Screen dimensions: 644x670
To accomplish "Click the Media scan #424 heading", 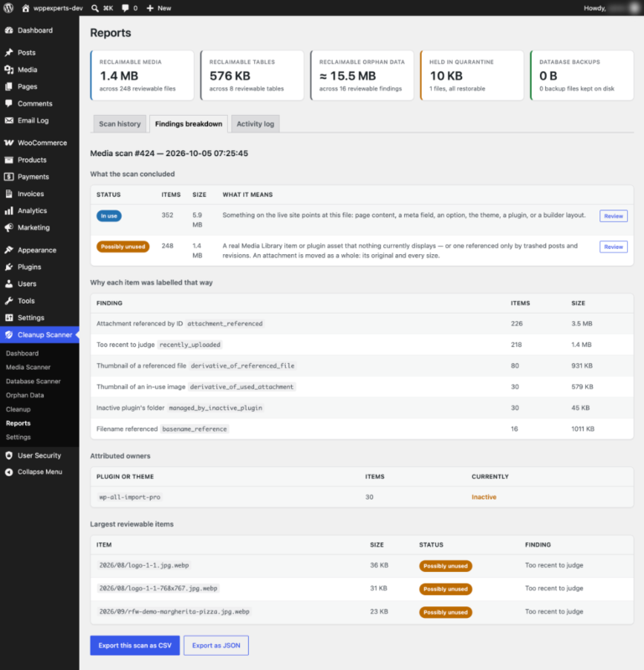I will [169, 153].
